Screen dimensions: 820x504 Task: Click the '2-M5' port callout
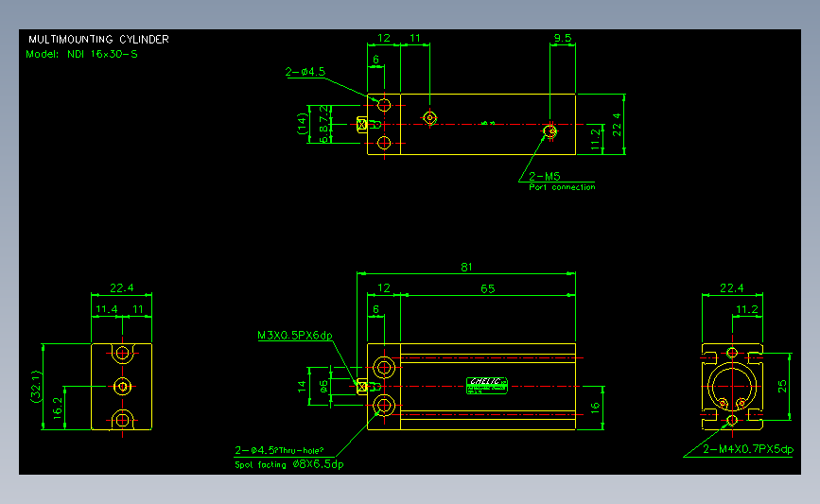click(544, 176)
